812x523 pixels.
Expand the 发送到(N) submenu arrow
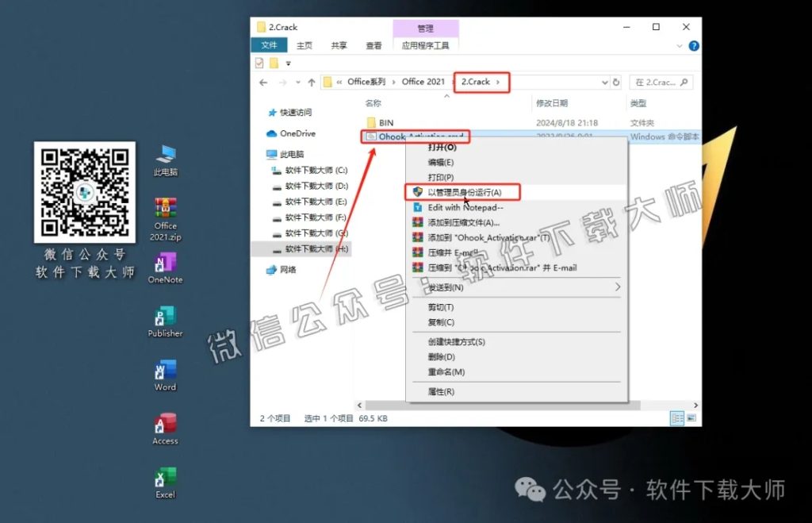(617, 288)
